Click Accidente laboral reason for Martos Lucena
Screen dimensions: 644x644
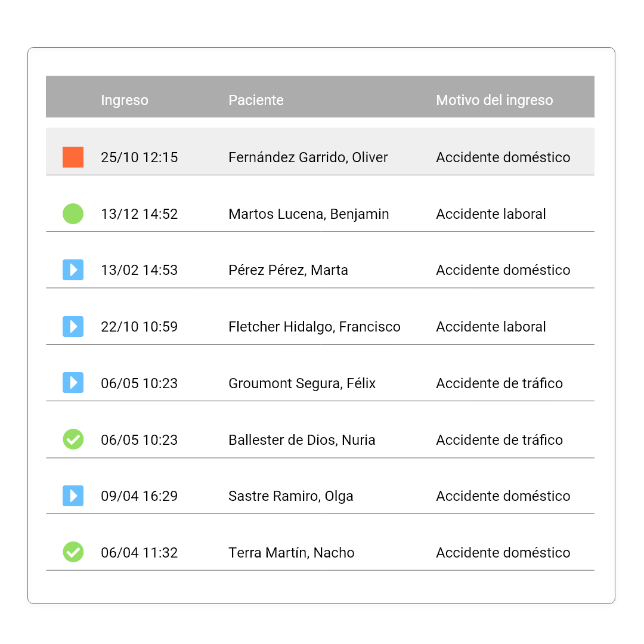[x=491, y=214]
